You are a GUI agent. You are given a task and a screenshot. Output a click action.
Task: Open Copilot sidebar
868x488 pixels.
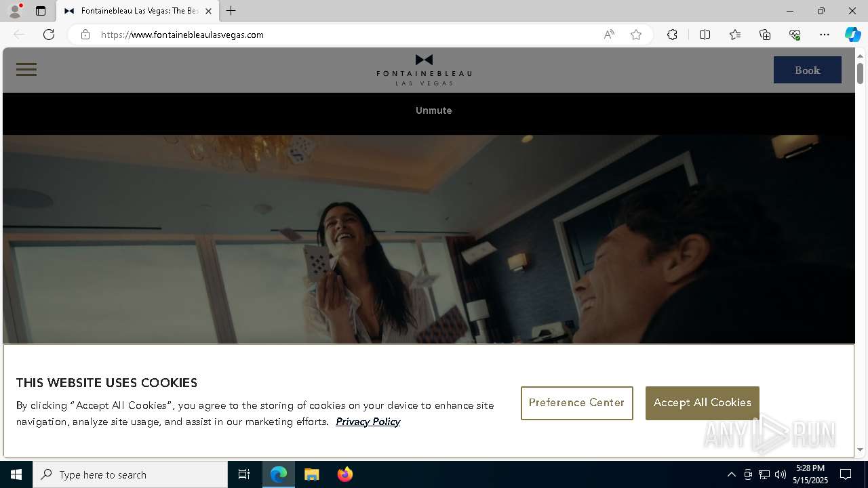(x=853, y=35)
